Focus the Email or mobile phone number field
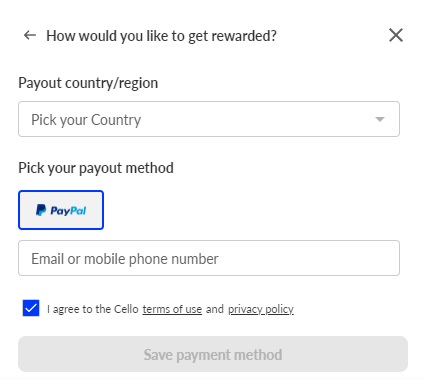427x389 pixels. click(x=209, y=258)
